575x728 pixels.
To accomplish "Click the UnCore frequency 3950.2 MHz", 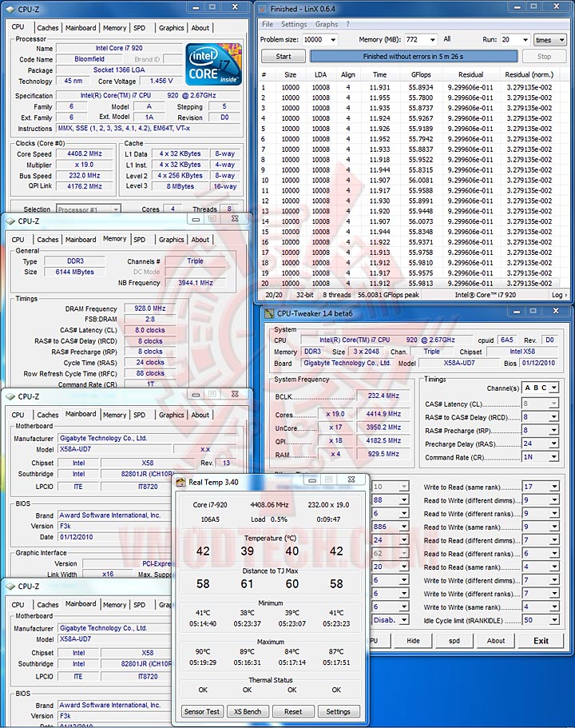I will coord(383,428).
